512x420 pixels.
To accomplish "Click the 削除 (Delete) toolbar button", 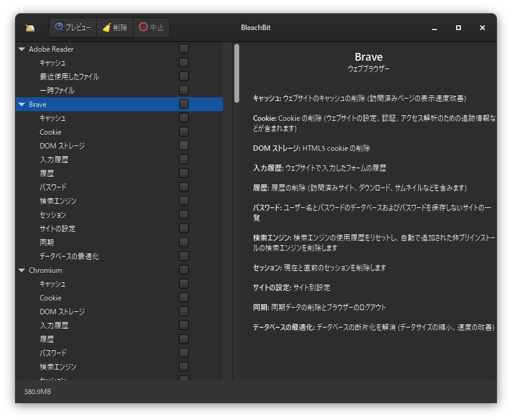I will click(115, 28).
